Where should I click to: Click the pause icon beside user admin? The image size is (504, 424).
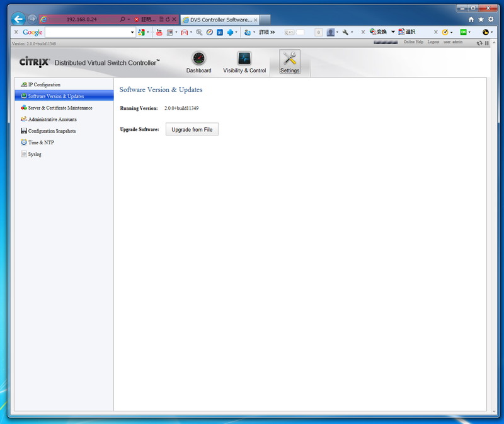(x=486, y=43)
